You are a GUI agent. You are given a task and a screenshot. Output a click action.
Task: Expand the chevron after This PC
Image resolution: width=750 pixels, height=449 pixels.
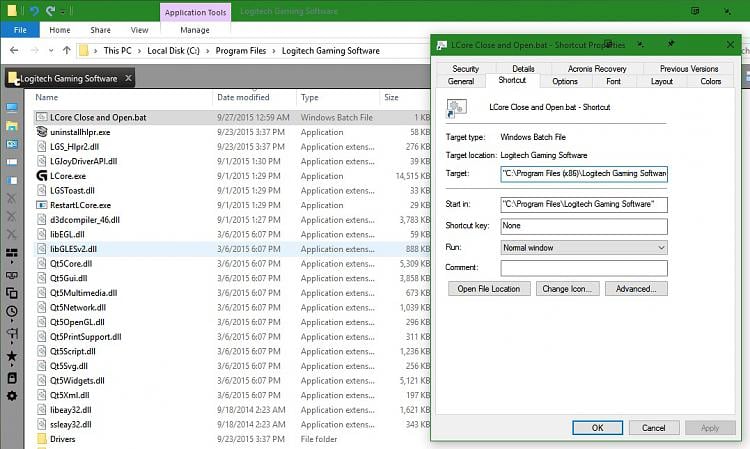(139, 51)
